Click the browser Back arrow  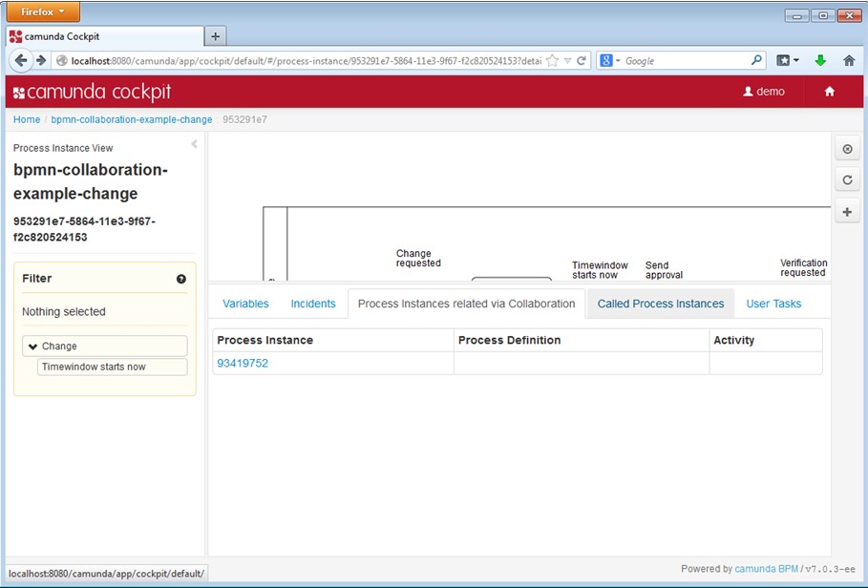click(x=21, y=60)
